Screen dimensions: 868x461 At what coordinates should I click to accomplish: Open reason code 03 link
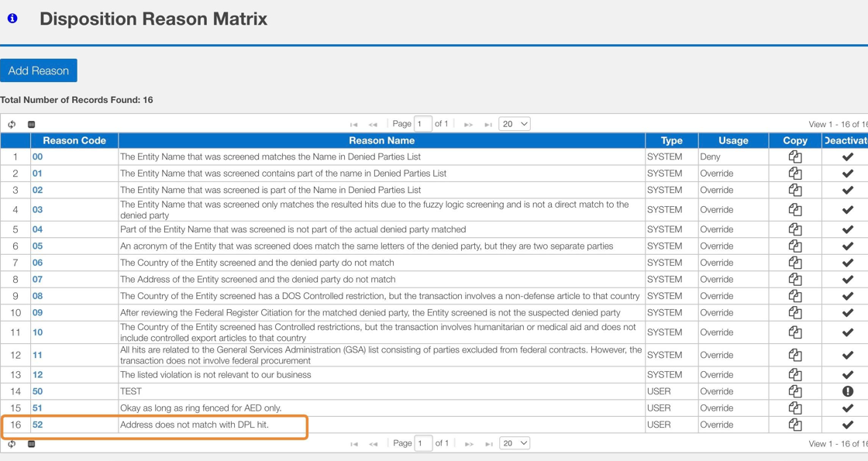coord(37,210)
